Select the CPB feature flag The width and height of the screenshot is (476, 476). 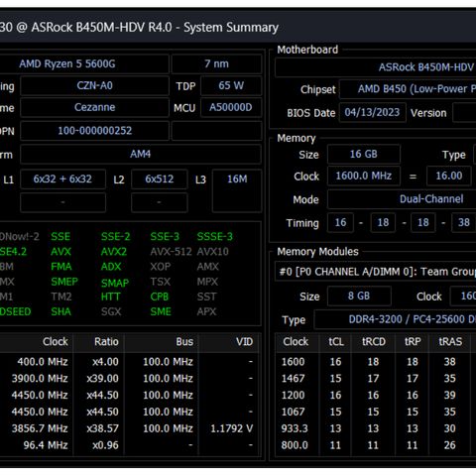click(x=160, y=297)
